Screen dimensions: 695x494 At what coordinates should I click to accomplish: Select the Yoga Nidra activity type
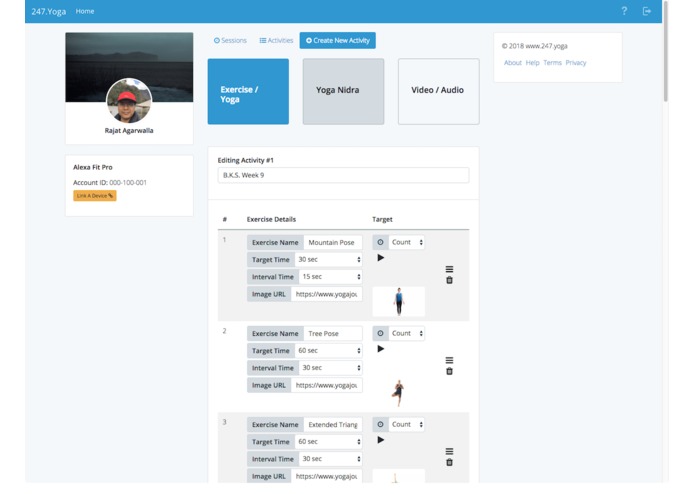click(x=344, y=91)
